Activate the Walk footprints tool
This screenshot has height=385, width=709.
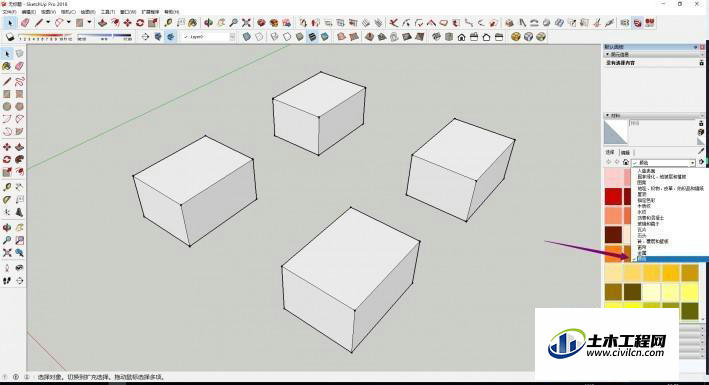[7, 281]
